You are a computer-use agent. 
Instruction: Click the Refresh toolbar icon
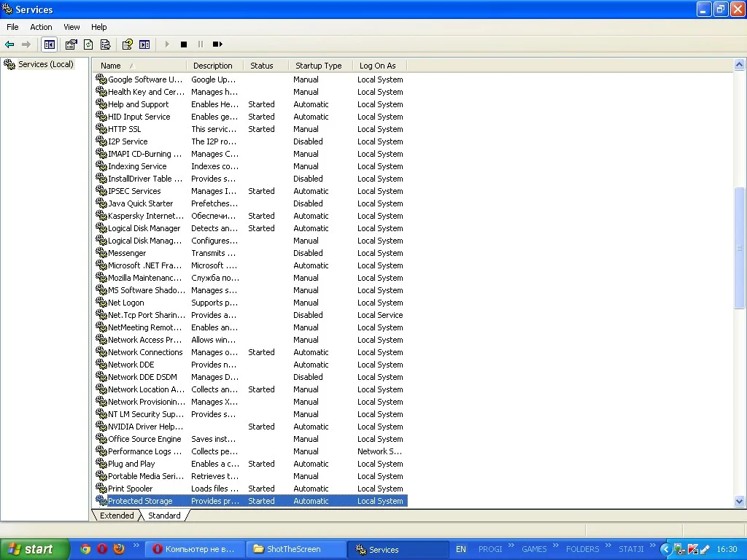[88, 44]
